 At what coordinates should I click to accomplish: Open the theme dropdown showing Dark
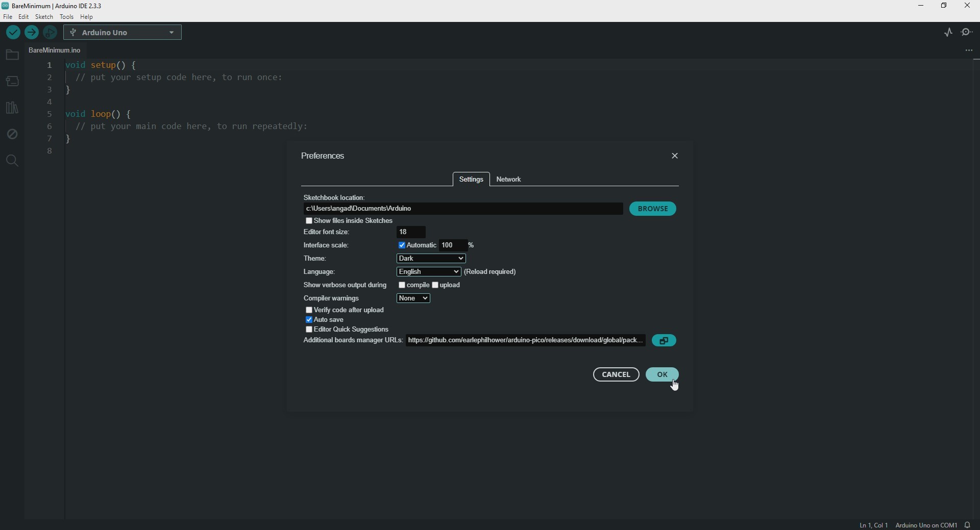(x=431, y=259)
